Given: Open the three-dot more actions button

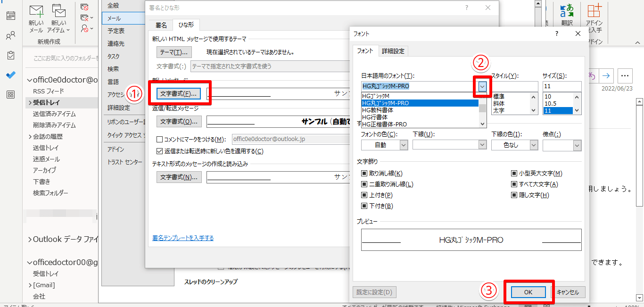Looking at the screenshot, I should pos(625,75).
